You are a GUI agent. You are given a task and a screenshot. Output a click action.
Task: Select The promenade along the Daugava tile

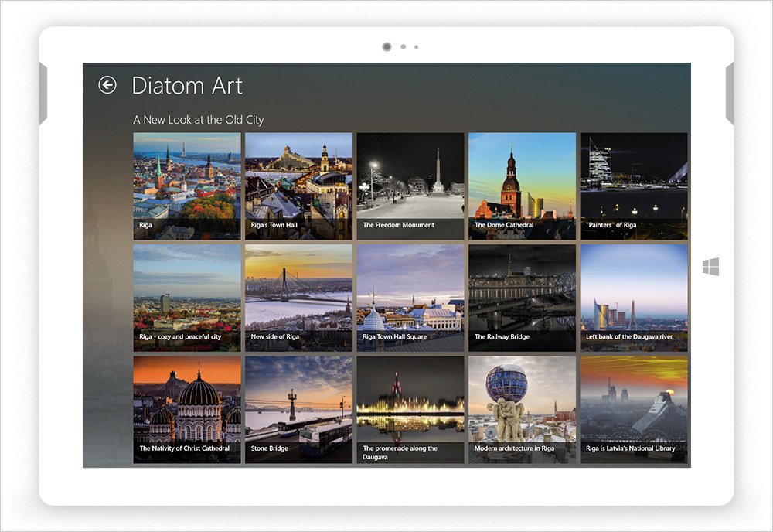[x=410, y=409]
